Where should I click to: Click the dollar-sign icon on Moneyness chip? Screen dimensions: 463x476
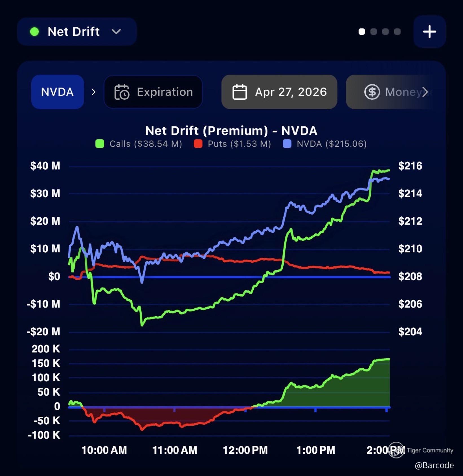click(x=372, y=92)
